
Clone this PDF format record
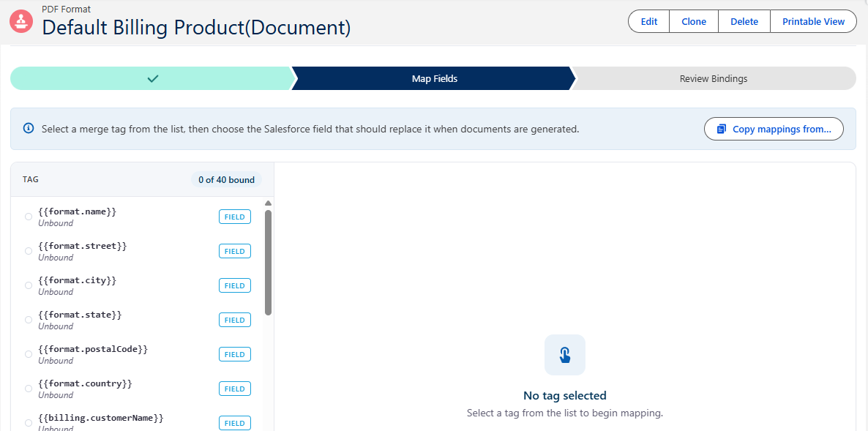coord(694,21)
